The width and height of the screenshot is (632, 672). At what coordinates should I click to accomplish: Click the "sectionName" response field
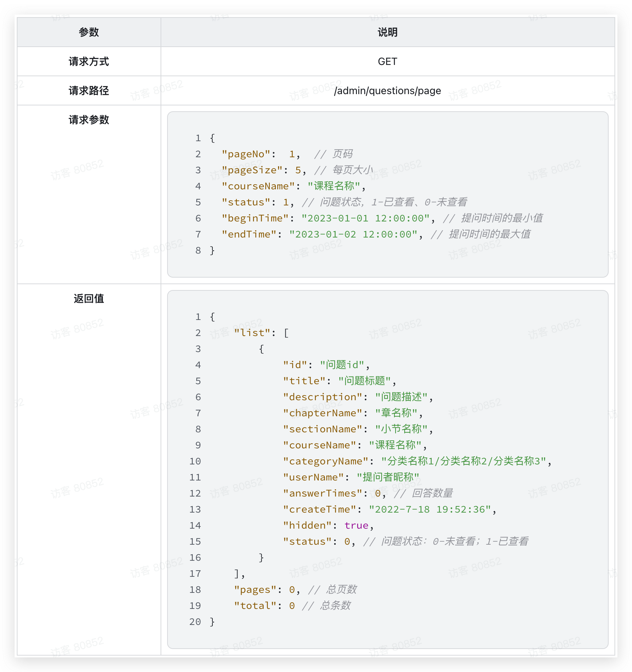tap(358, 429)
